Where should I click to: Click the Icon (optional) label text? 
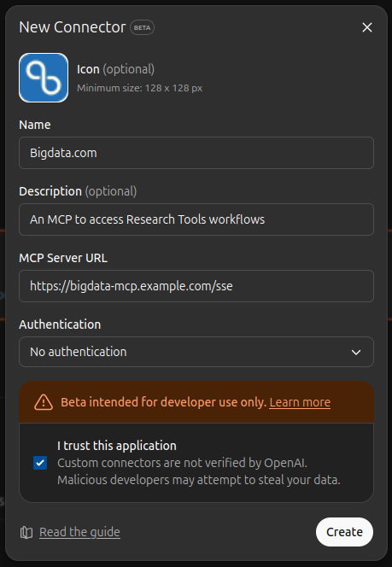[x=115, y=69]
